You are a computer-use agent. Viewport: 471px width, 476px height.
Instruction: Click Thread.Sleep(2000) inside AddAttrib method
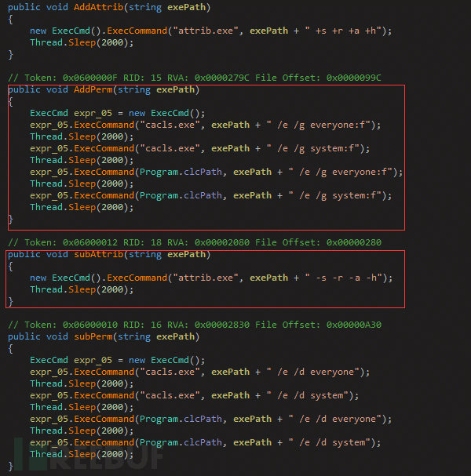point(82,42)
